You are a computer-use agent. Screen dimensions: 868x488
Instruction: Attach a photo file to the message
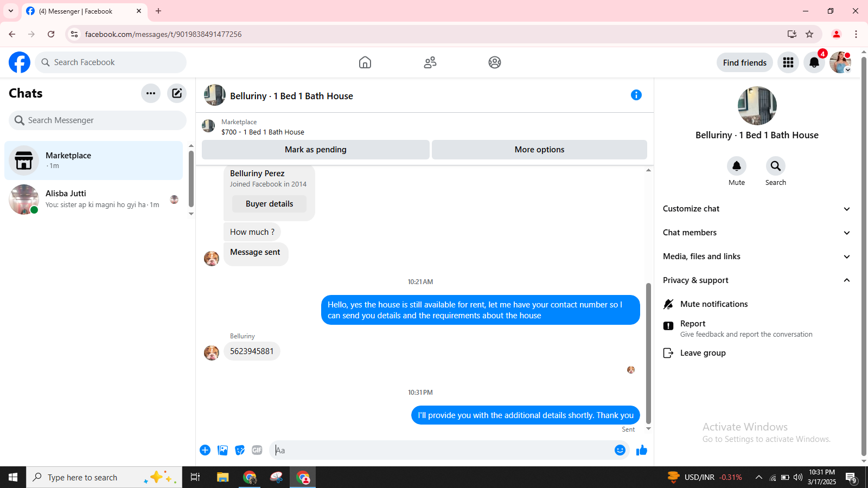click(x=222, y=450)
